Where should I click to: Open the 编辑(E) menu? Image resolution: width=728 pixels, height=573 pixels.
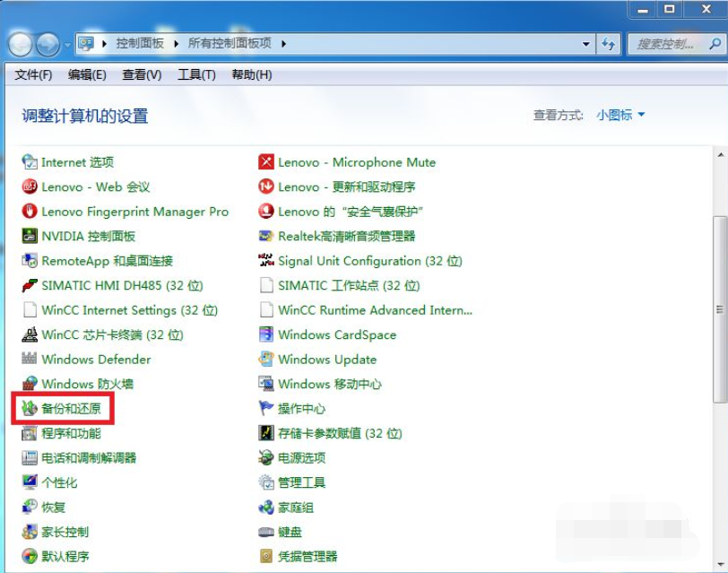coord(87,74)
